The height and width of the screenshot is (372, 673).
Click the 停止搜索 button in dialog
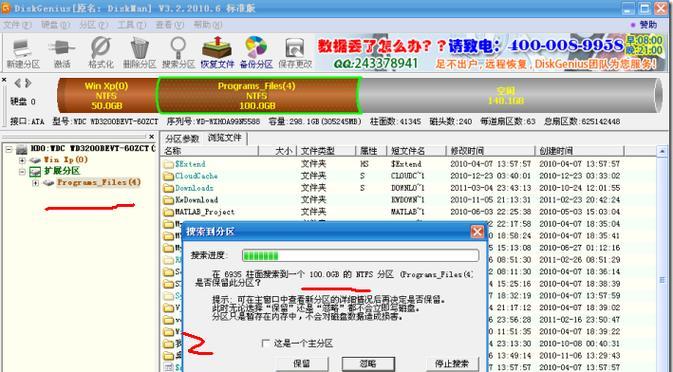tap(452, 364)
